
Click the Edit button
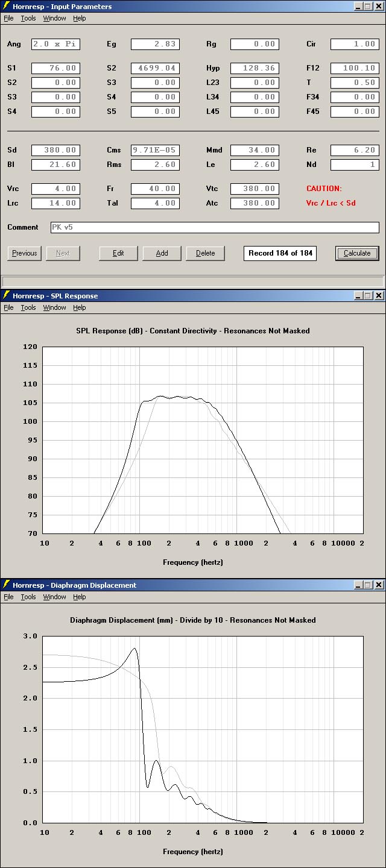pyautogui.click(x=118, y=253)
